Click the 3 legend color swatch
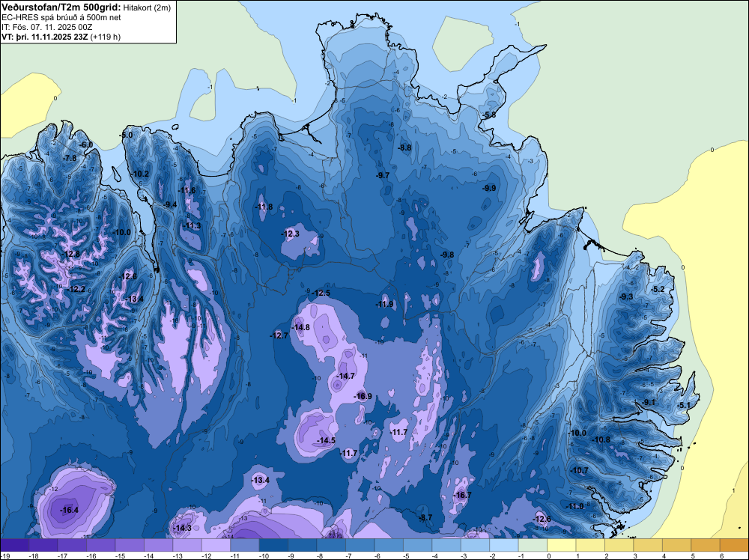 tap(648, 545)
